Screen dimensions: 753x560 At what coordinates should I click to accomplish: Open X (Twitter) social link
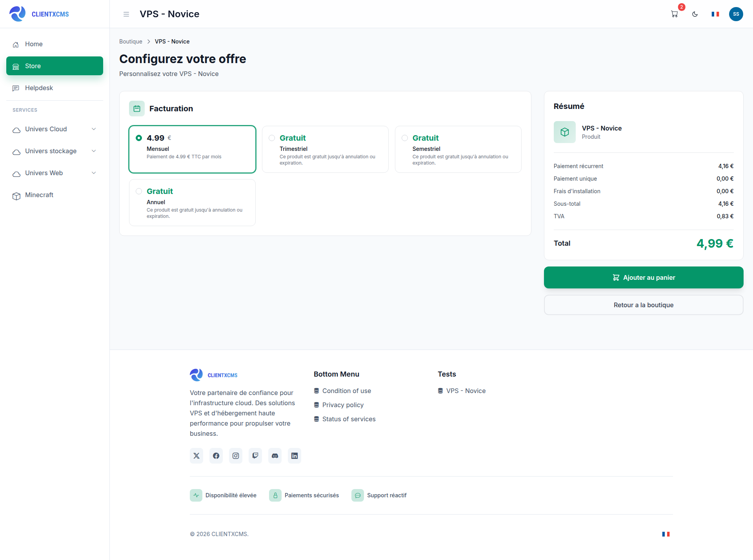coord(196,456)
